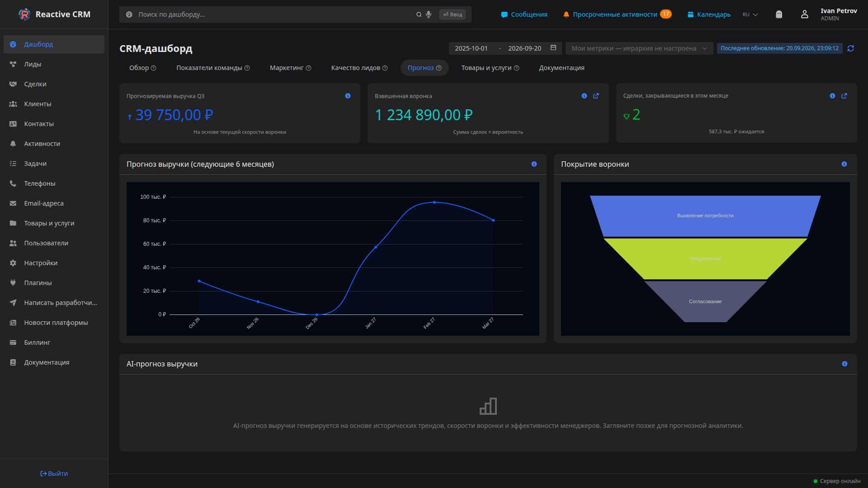Screen dimensions: 868x488
Task: Open the ghost notification icon
Action: coord(779,14)
